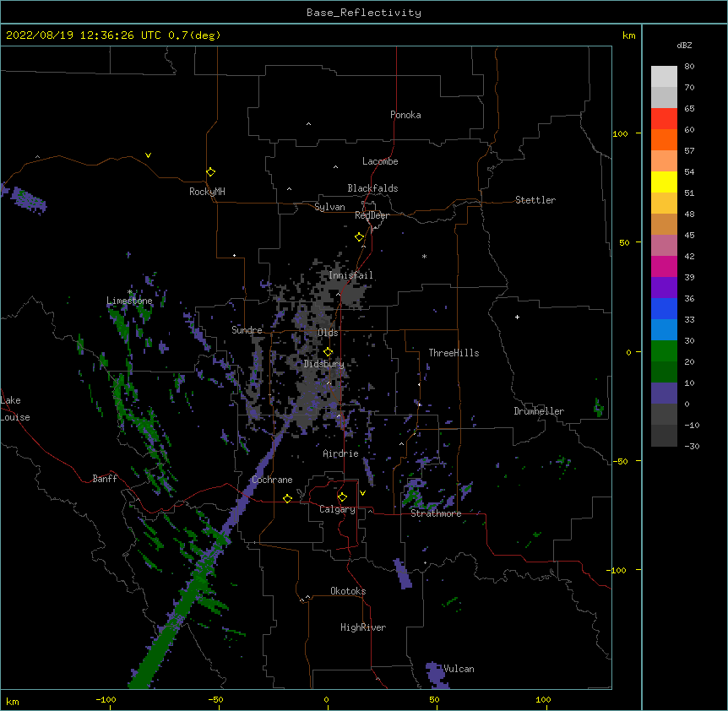Screen dimensions: 728x711
Task: Click the Base_Reflectivity title
Action: [364, 13]
